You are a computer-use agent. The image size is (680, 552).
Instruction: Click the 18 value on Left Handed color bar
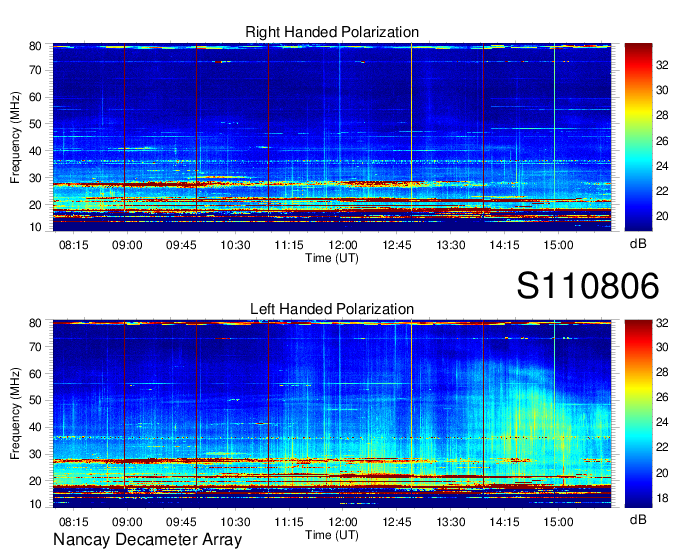click(x=662, y=498)
